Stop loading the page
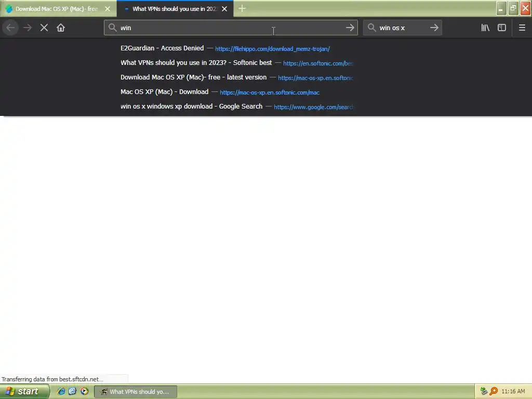The height and width of the screenshot is (399, 532). click(44, 28)
